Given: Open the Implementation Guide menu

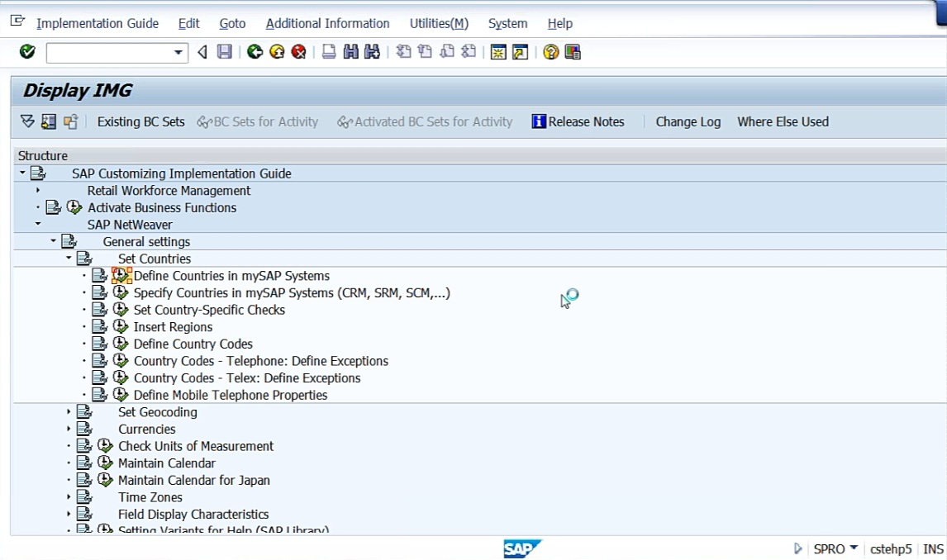Looking at the screenshot, I should 98,23.
